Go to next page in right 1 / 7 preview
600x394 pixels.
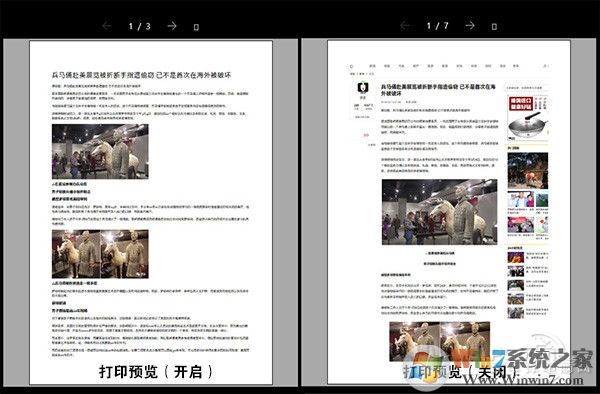coord(470,26)
